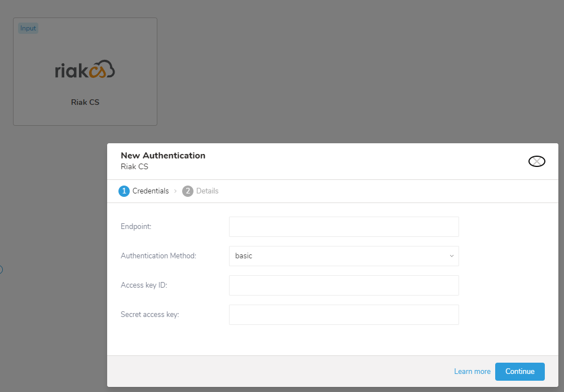This screenshot has width=564, height=392.
Task: Select the Secret access key input
Action: [x=343, y=315]
